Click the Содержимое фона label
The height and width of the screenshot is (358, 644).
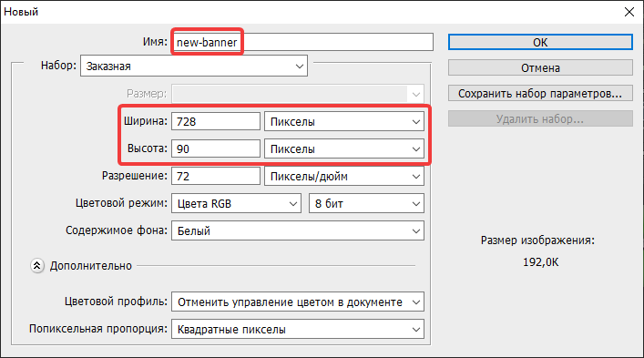(117, 230)
